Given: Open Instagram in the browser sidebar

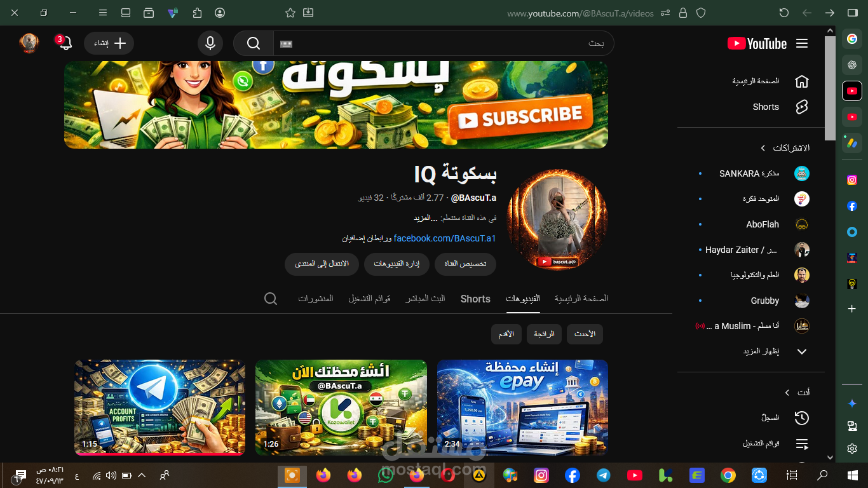Looking at the screenshot, I should tap(852, 180).
